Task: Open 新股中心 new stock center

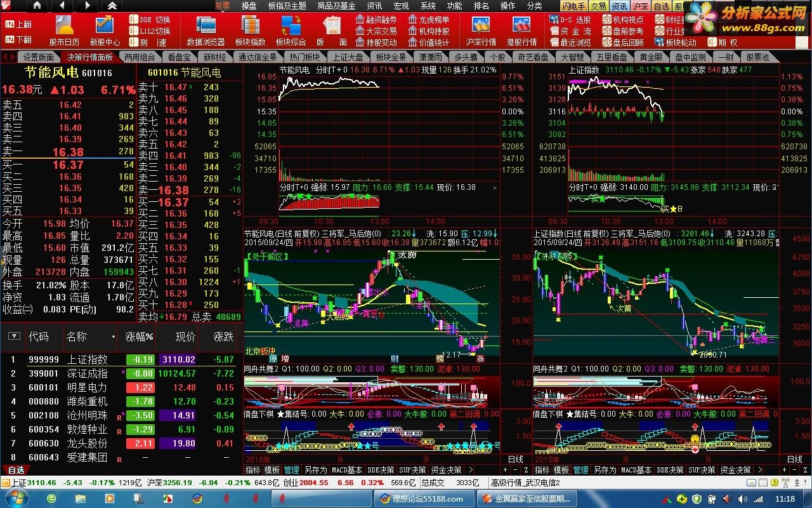Action: 105,30
